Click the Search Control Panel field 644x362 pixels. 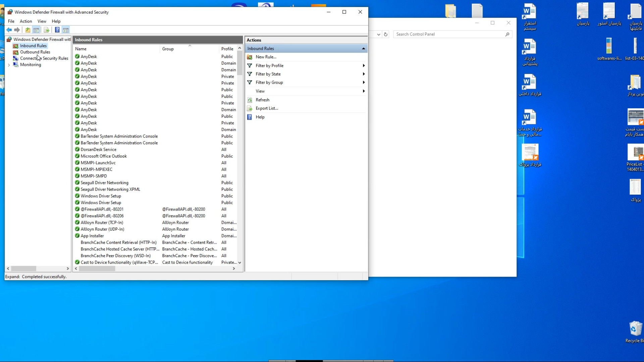[x=449, y=34]
